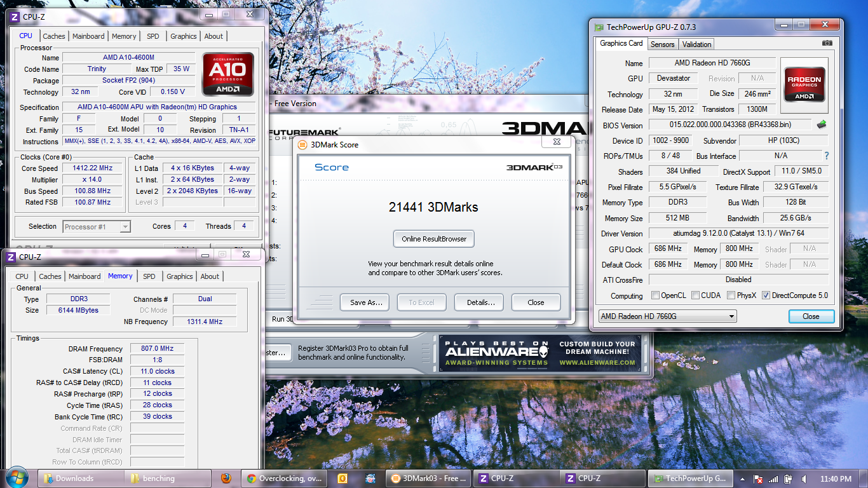Open the Caches tab in top CPU-Z

coord(54,36)
